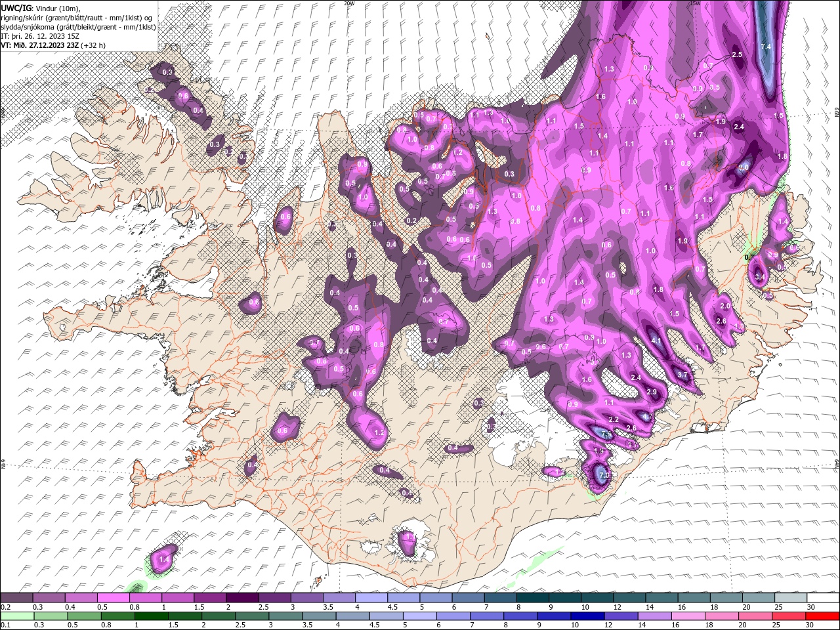Click the '2.0' snowfall value on the map
This screenshot has height=630, width=840.
(725, 306)
